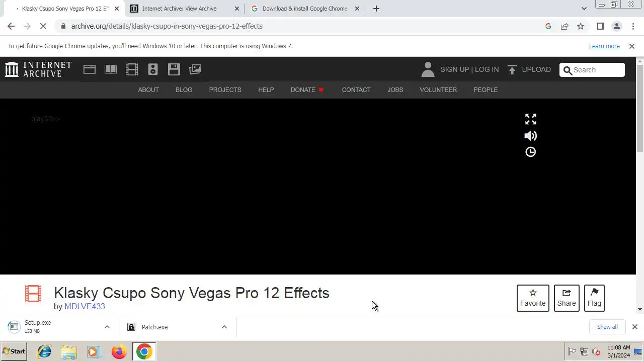Click the Google icon in the address bar
Image resolution: width=644 pixels, height=362 pixels.
click(548, 26)
